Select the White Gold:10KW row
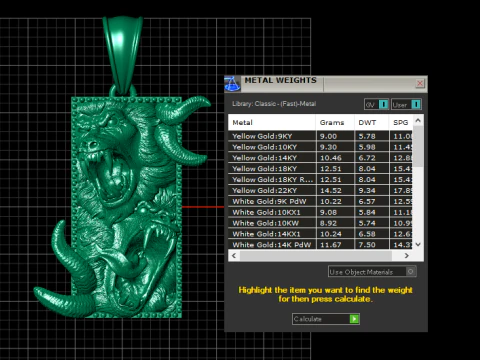 [320, 223]
